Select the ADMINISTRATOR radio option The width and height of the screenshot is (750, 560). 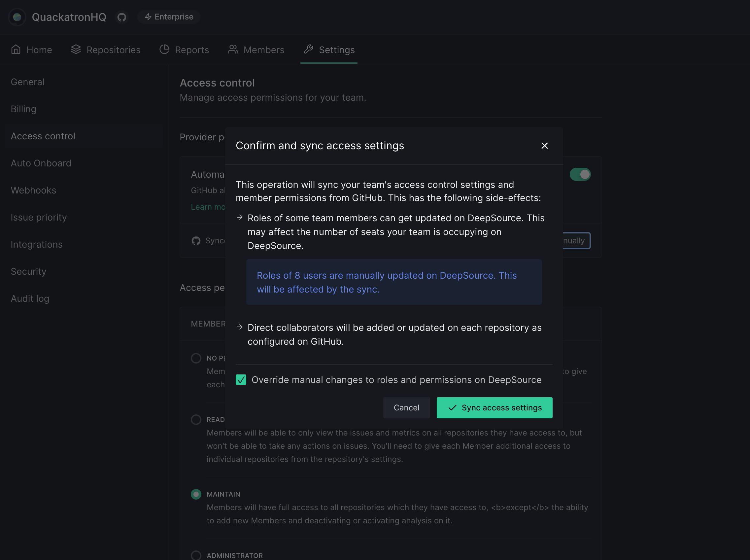196,555
